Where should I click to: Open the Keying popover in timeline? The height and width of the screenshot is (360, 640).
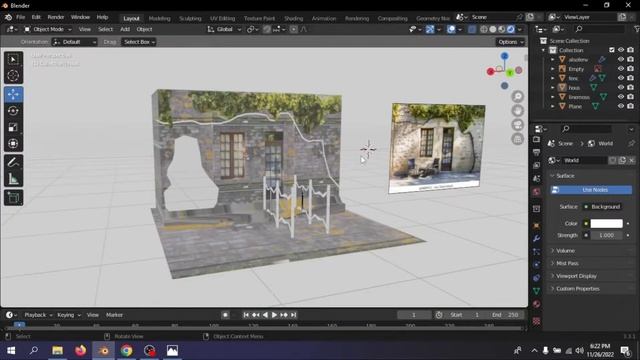click(69, 315)
